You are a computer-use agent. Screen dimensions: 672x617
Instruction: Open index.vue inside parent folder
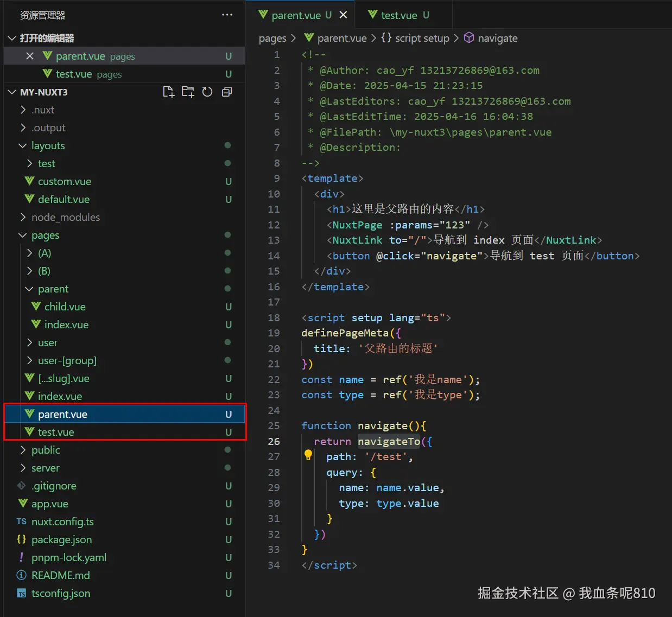coord(124,325)
